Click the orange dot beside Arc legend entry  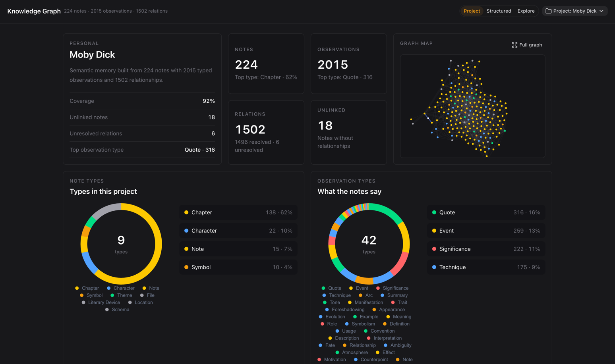pos(360,295)
